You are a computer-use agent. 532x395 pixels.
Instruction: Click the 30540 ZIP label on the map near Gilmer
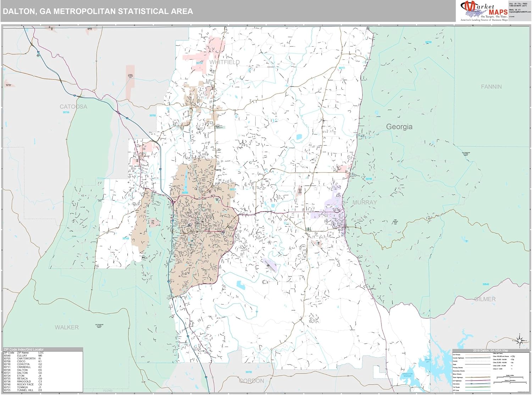(486, 284)
